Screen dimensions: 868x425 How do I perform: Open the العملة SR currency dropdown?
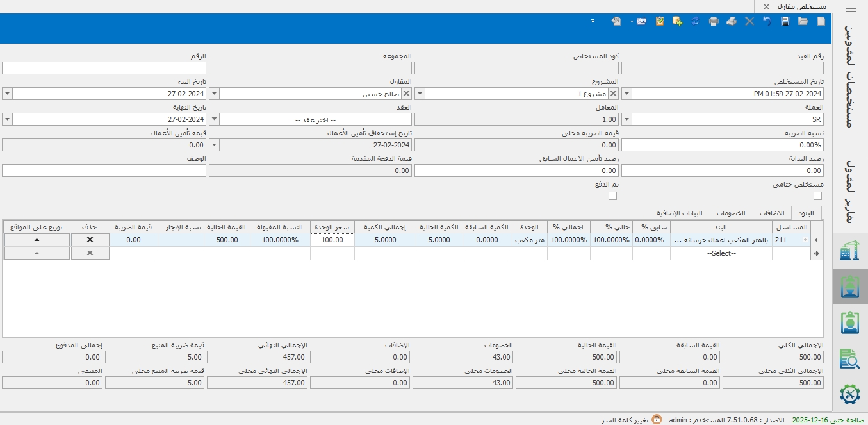pyautogui.click(x=626, y=119)
